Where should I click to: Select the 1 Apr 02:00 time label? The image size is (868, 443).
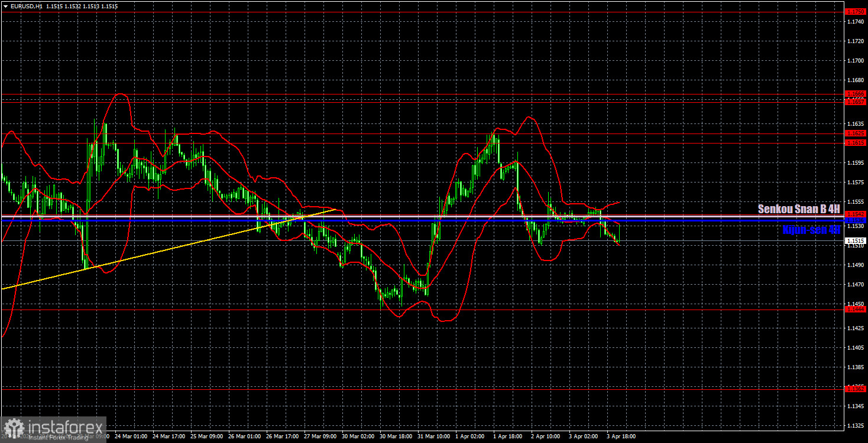click(x=472, y=437)
